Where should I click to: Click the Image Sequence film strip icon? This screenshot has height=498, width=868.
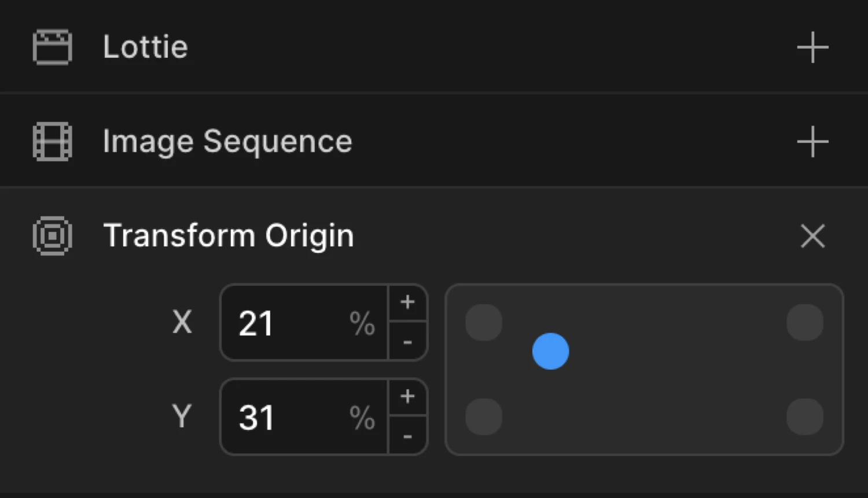tap(52, 141)
